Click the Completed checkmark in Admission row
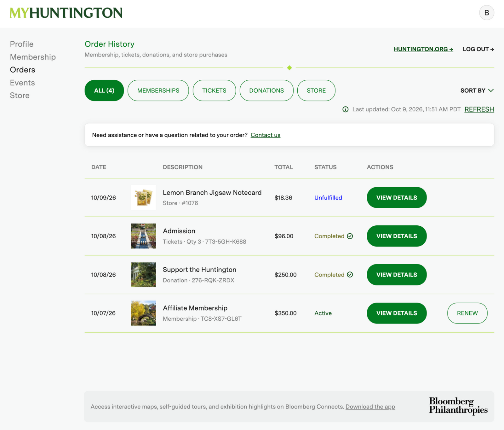This screenshot has height=430, width=504. click(350, 236)
